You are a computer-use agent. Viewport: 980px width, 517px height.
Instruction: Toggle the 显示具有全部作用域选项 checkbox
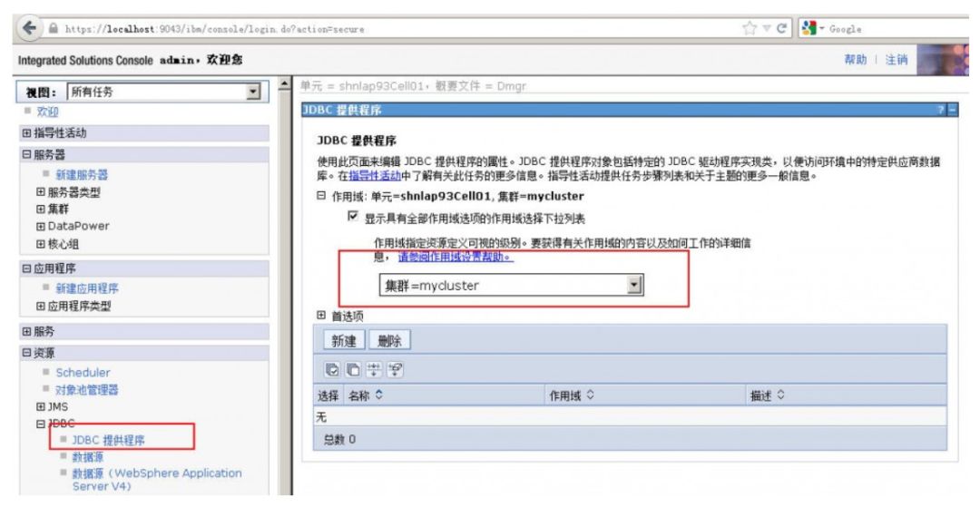[x=353, y=217]
